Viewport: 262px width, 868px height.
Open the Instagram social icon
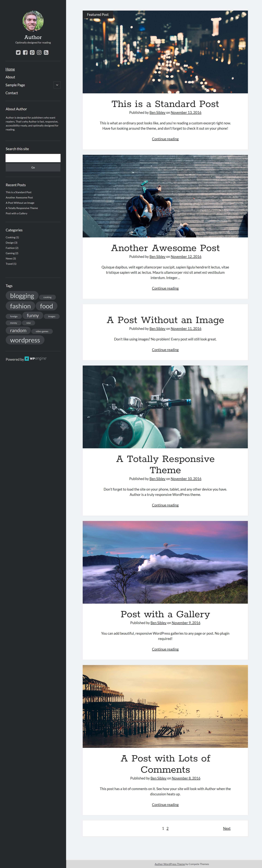pos(39,53)
